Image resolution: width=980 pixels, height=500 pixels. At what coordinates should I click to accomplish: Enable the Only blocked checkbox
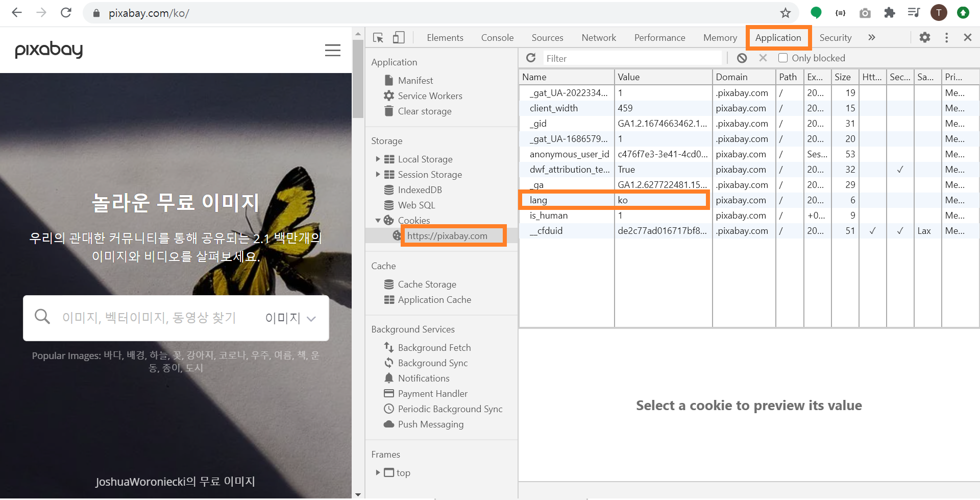(783, 58)
